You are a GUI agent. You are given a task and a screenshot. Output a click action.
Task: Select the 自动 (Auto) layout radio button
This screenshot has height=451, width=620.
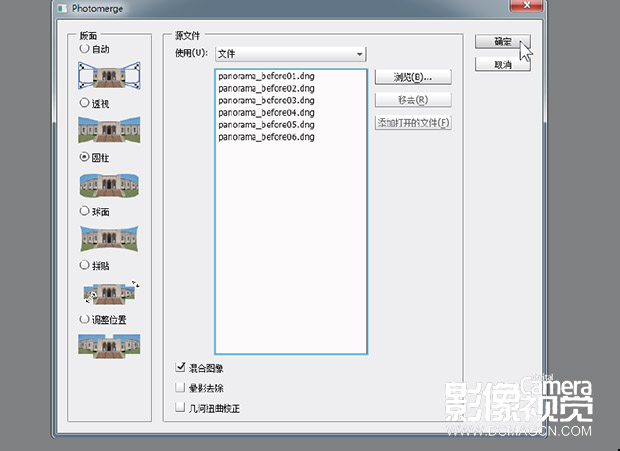tap(84, 49)
